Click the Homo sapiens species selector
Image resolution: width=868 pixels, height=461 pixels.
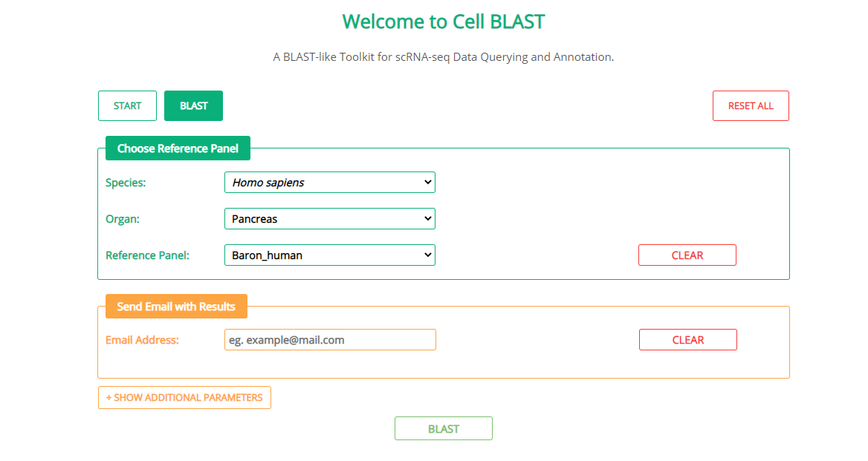[330, 182]
